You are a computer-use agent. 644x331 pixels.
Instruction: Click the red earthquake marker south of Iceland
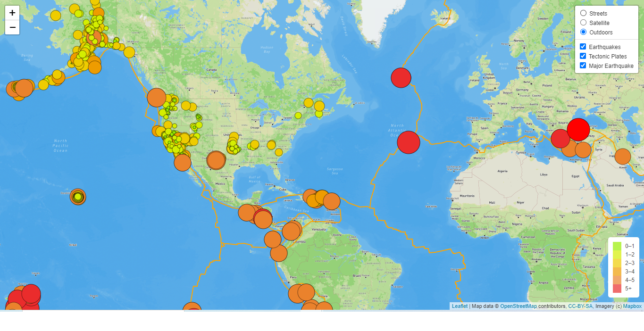(x=401, y=78)
